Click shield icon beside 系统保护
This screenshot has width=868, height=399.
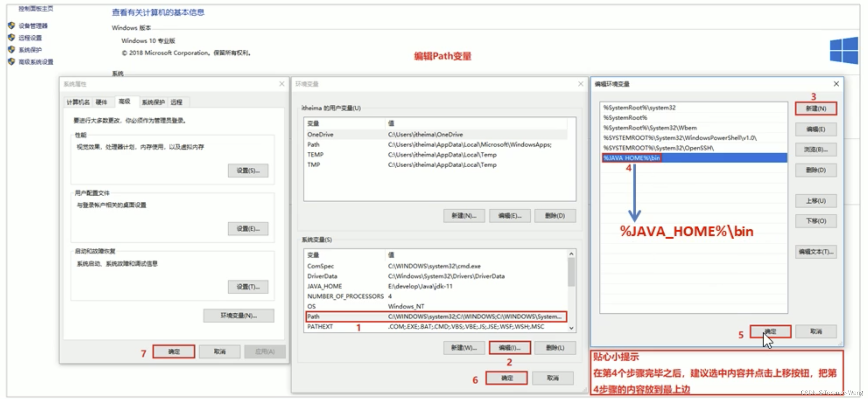point(11,49)
